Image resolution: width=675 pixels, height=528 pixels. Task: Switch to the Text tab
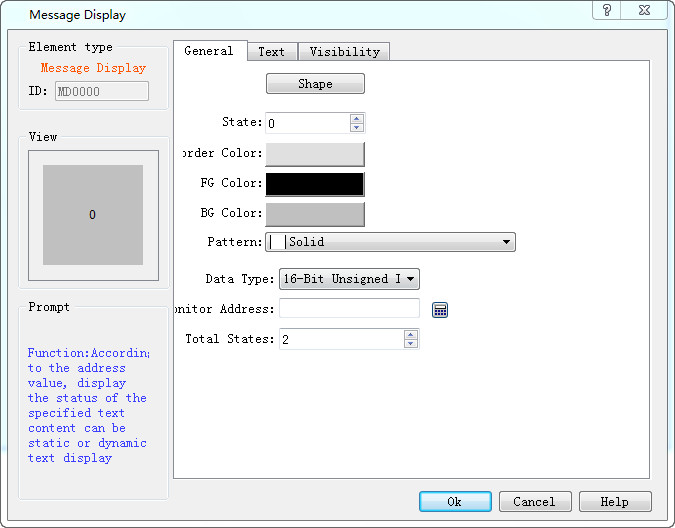(x=272, y=52)
